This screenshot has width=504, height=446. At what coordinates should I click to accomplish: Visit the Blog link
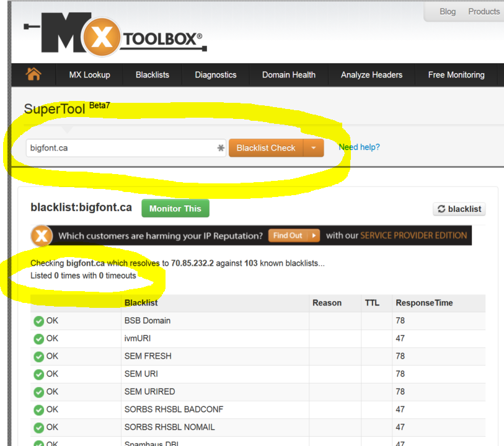(448, 12)
